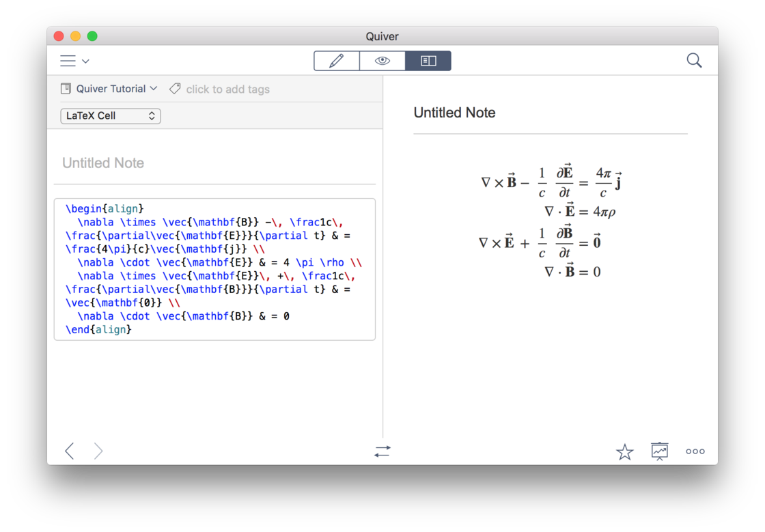The width and height of the screenshot is (765, 532).
Task: Click the \begin{align} line in code
Action: pos(105,209)
